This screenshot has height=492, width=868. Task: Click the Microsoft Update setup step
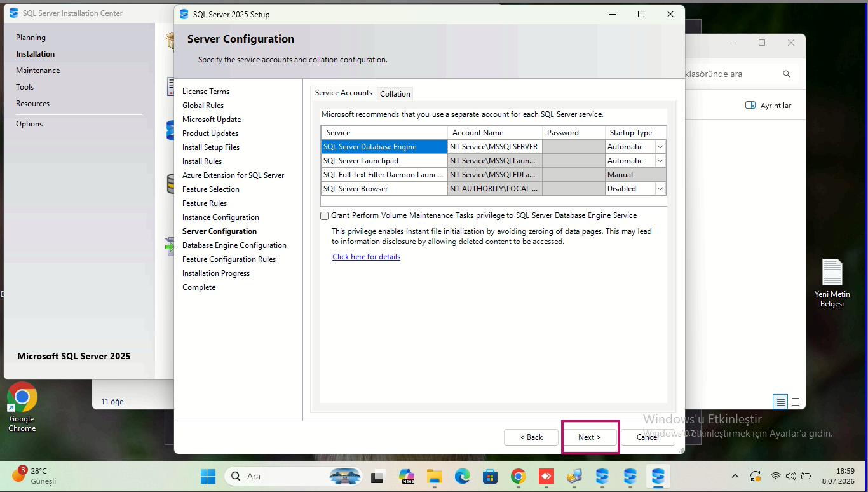click(x=212, y=120)
